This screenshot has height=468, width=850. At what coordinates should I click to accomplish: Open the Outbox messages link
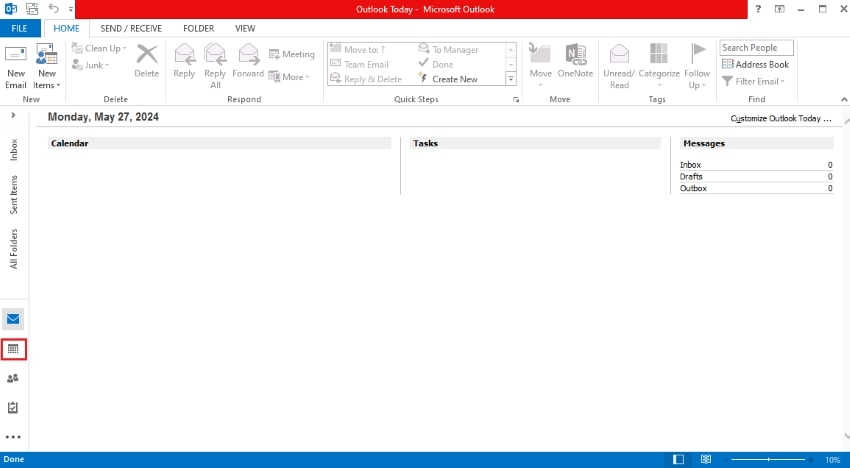click(693, 189)
